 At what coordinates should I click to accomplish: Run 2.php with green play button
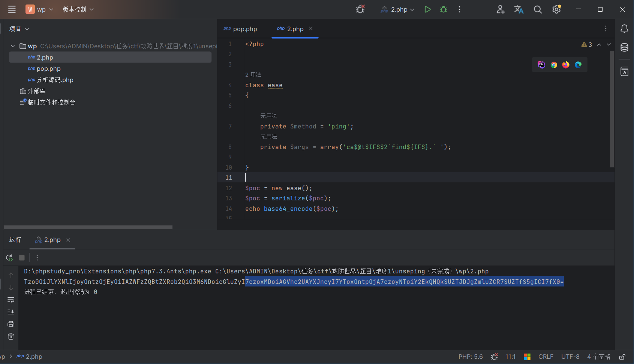(x=427, y=9)
